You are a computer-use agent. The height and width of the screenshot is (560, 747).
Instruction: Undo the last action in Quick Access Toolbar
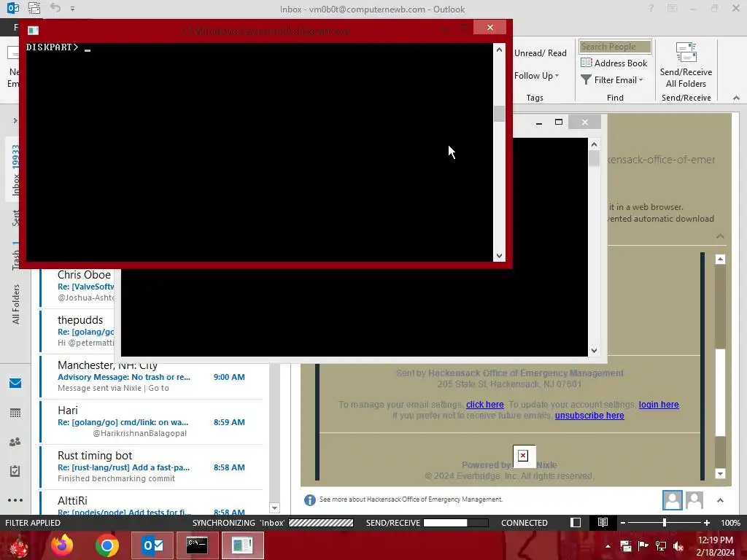55,9
